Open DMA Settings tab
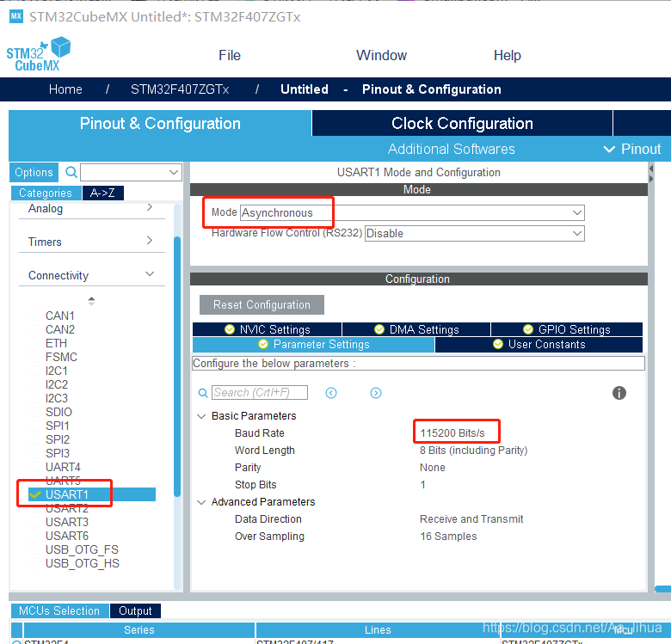671x644 pixels. pyautogui.click(x=416, y=329)
